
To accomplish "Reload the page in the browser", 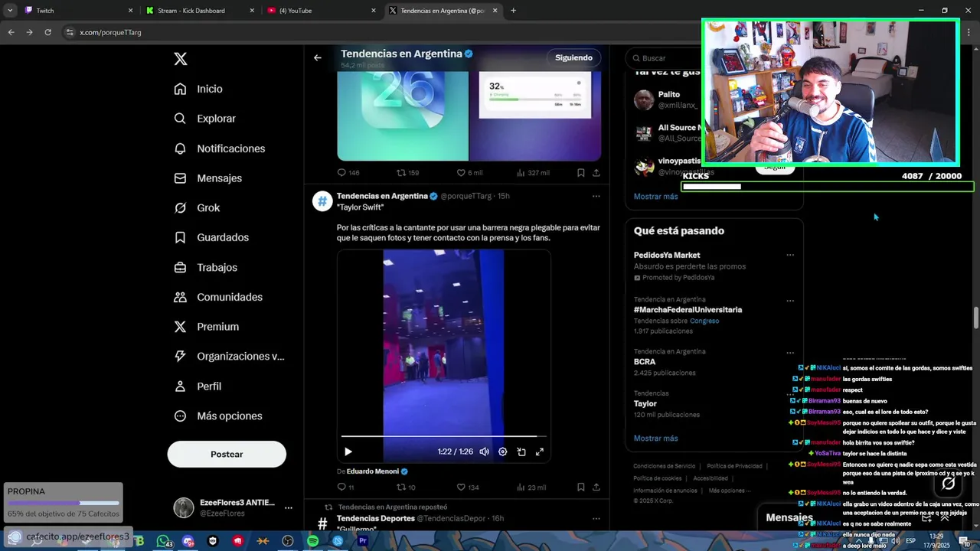I will click(47, 32).
